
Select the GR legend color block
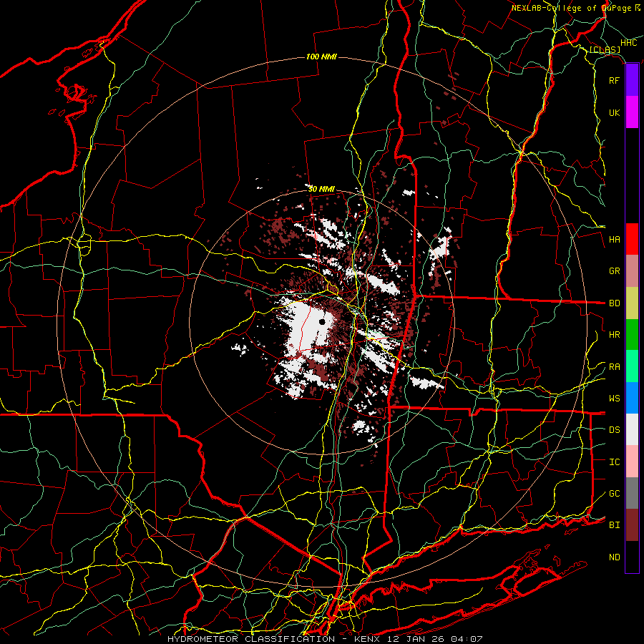click(632, 271)
